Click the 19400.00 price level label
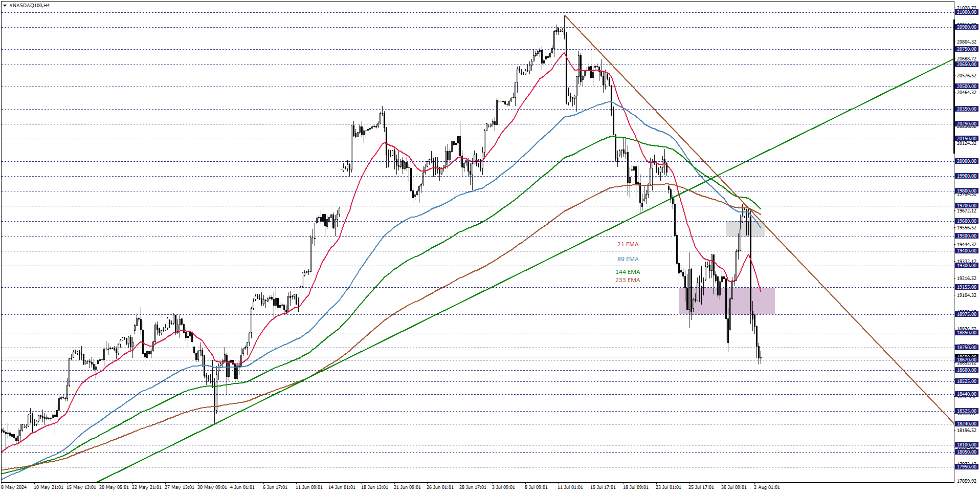Viewport: 980px width, 493px height. [967, 251]
